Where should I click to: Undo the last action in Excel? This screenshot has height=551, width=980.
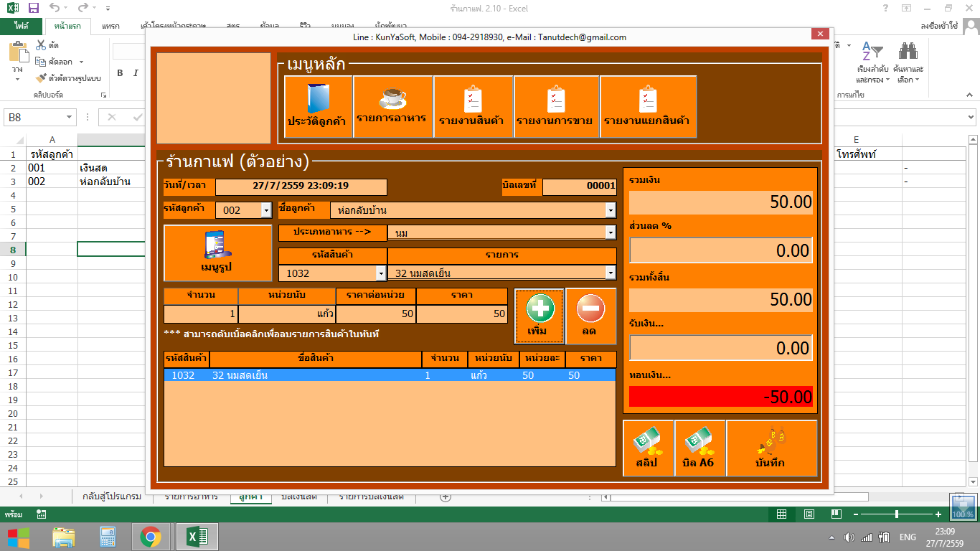click(x=56, y=8)
